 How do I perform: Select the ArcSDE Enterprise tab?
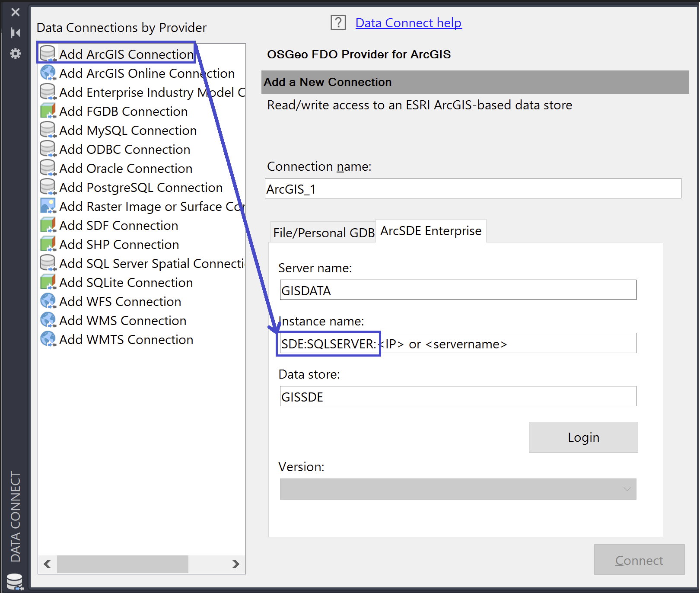pyautogui.click(x=431, y=231)
